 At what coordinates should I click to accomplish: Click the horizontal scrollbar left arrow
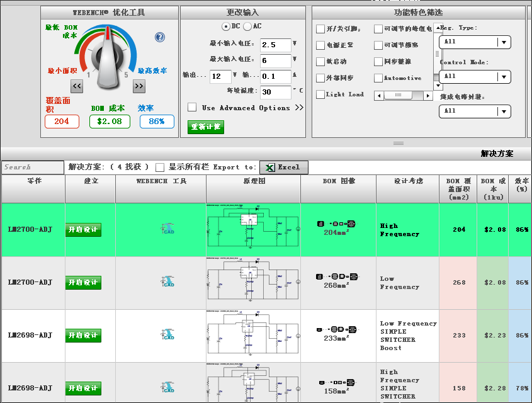[379, 96]
